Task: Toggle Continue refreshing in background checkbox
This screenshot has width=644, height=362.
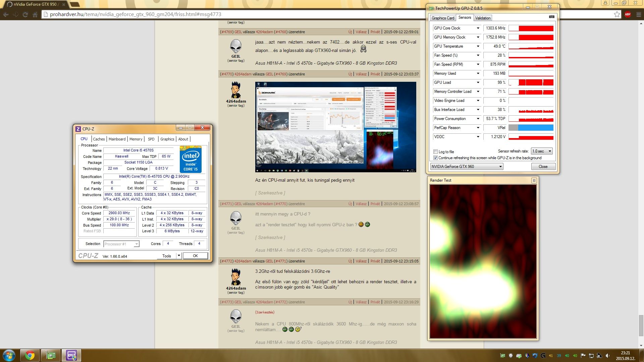Action: 435,158
